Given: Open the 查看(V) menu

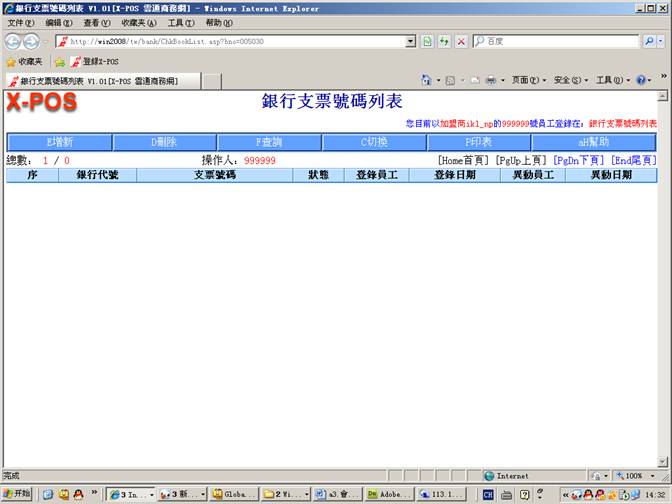Looking at the screenshot, I should click(97, 22).
